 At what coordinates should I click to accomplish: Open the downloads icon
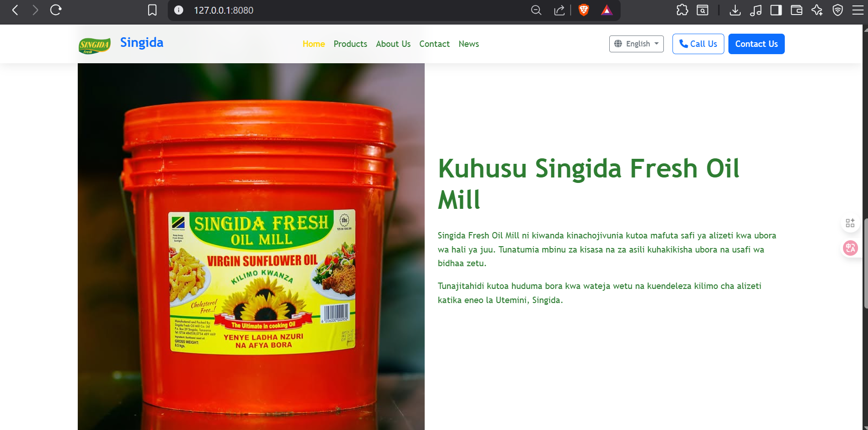[x=735, y=10]
